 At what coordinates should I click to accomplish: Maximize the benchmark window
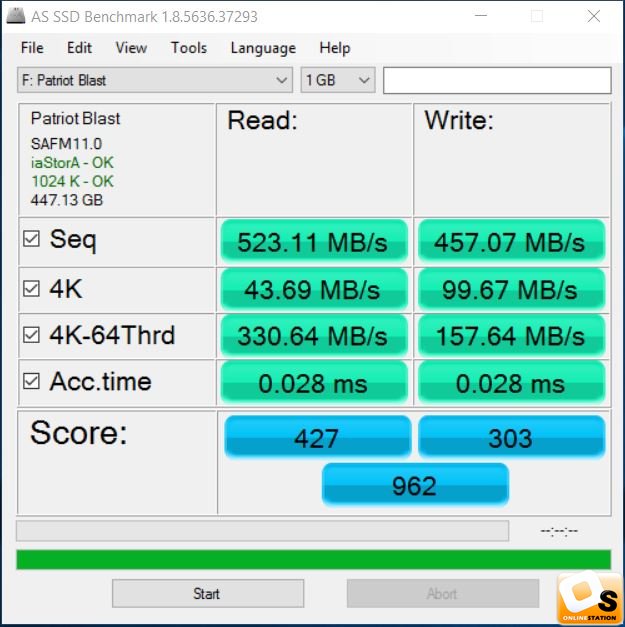537,16
